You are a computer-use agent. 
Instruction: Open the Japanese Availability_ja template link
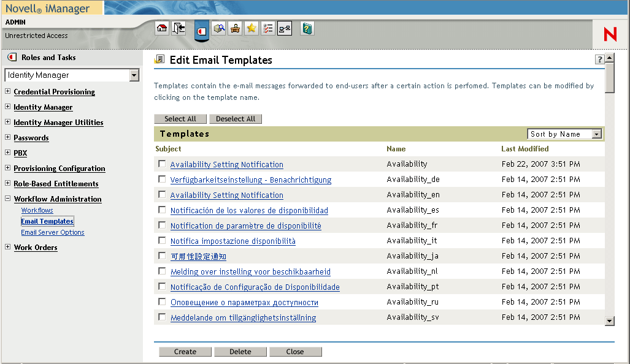click(x=199, y=256)
